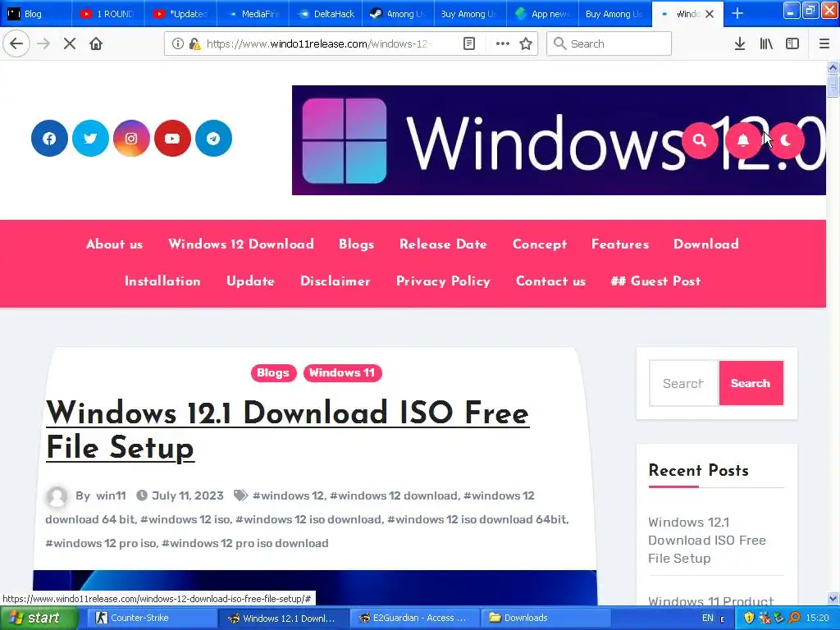Click the pink bell notification icon

point(743,140)
